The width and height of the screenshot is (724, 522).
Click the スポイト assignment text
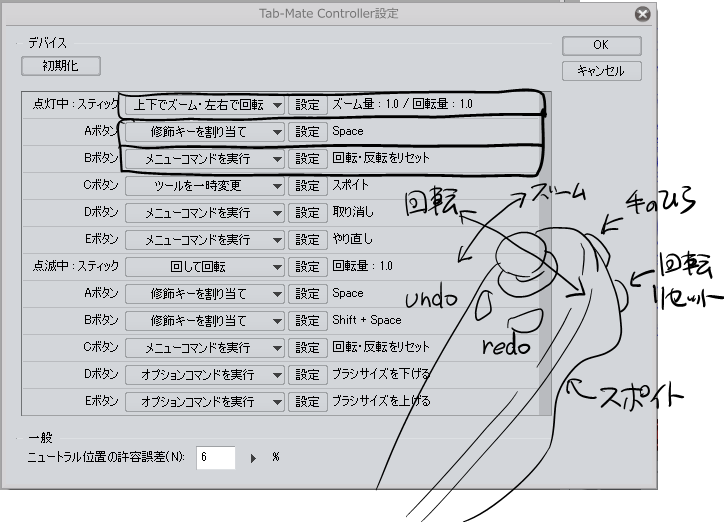pyautogui.click(x=350, y=185)
